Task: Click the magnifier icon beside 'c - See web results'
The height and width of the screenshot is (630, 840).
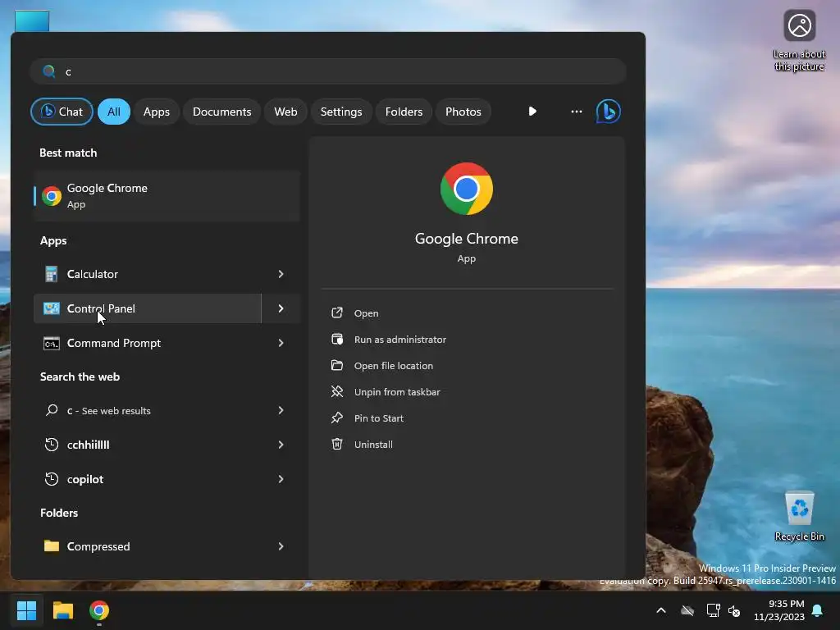Action: (52, 410)
